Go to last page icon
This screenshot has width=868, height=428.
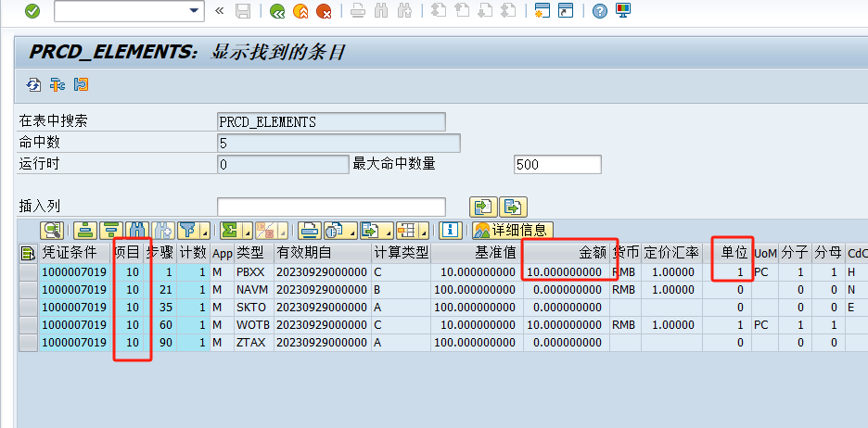[x=508, y=11]
